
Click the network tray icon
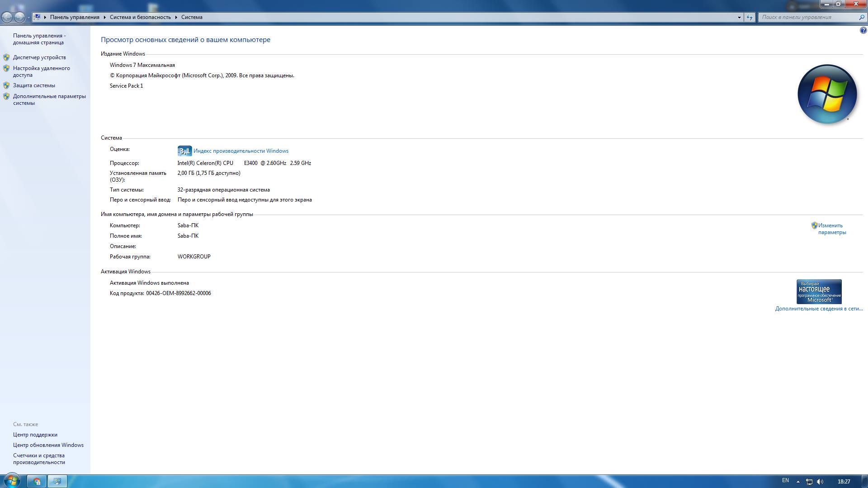click(809, 482)
